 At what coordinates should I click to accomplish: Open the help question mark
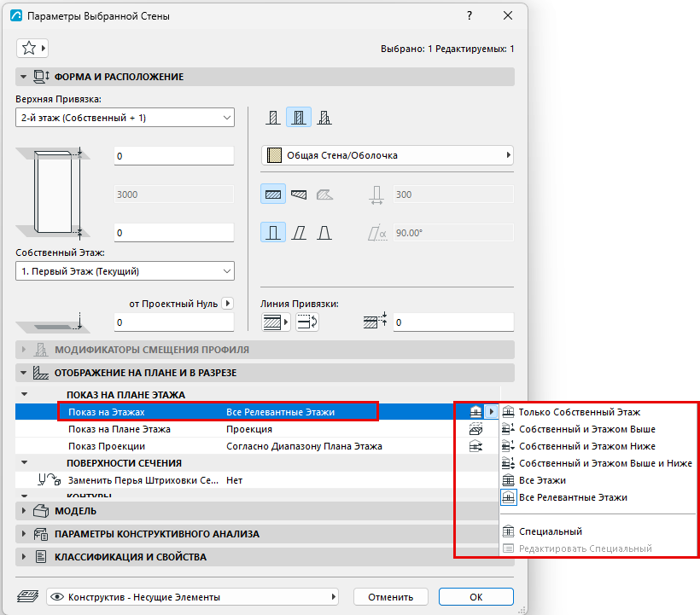pyautogui.click(x=470, y=15)
